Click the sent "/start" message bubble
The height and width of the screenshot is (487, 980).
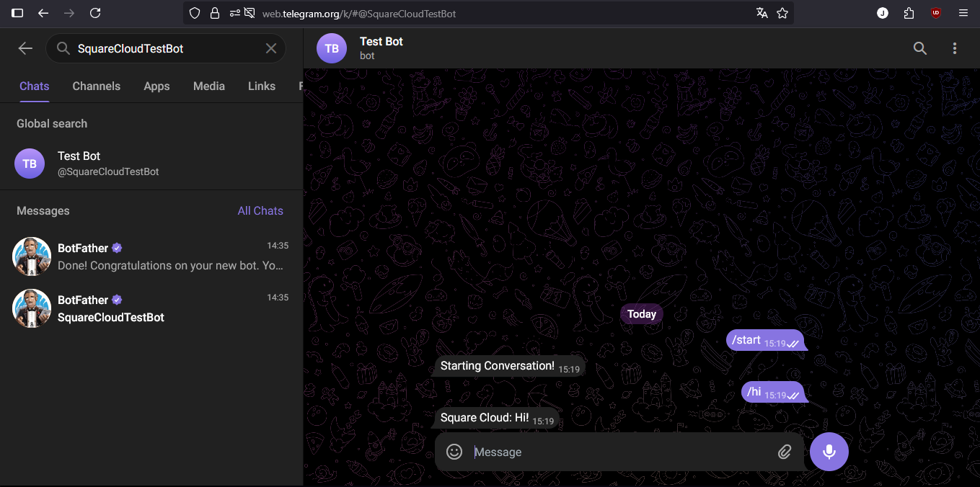[x=765, y=341]
